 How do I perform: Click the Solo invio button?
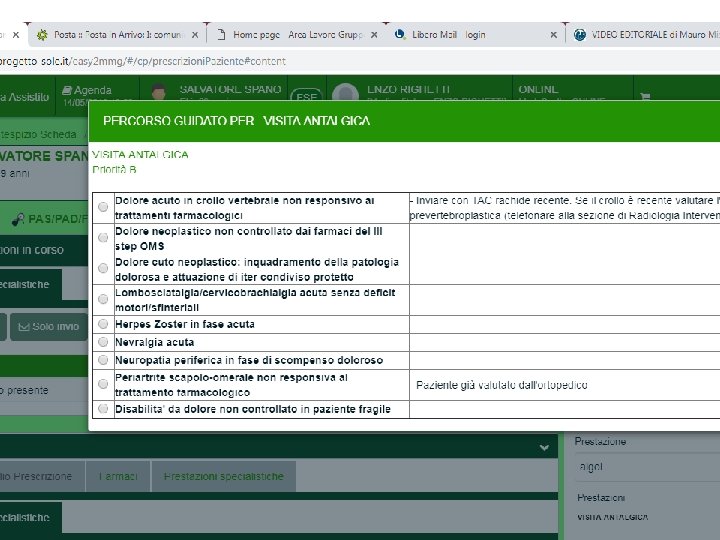coord(49,327)
